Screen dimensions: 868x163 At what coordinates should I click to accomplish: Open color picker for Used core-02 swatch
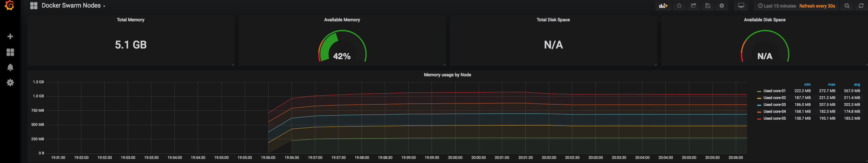pos(759,98)
